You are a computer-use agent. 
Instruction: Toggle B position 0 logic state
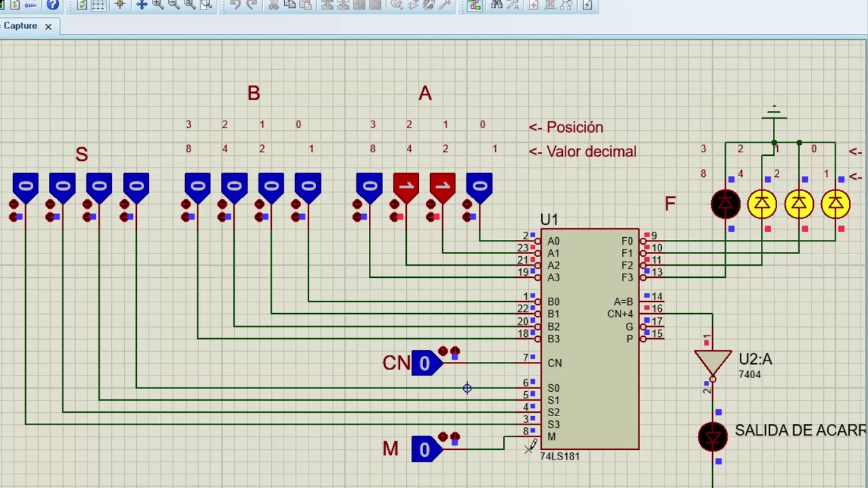308,188
